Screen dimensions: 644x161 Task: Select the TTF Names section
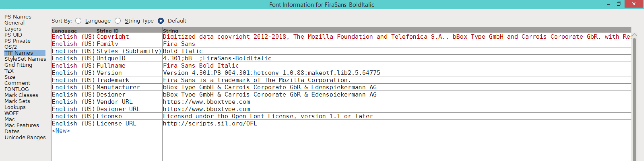[25, 53]
